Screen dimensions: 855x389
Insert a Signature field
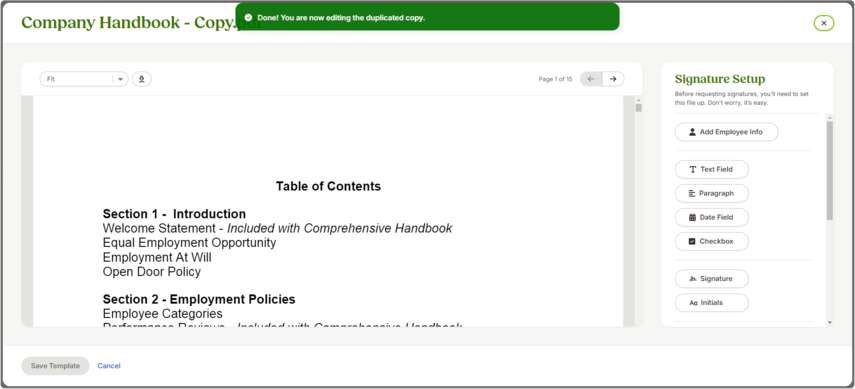(x=712, y=278)
